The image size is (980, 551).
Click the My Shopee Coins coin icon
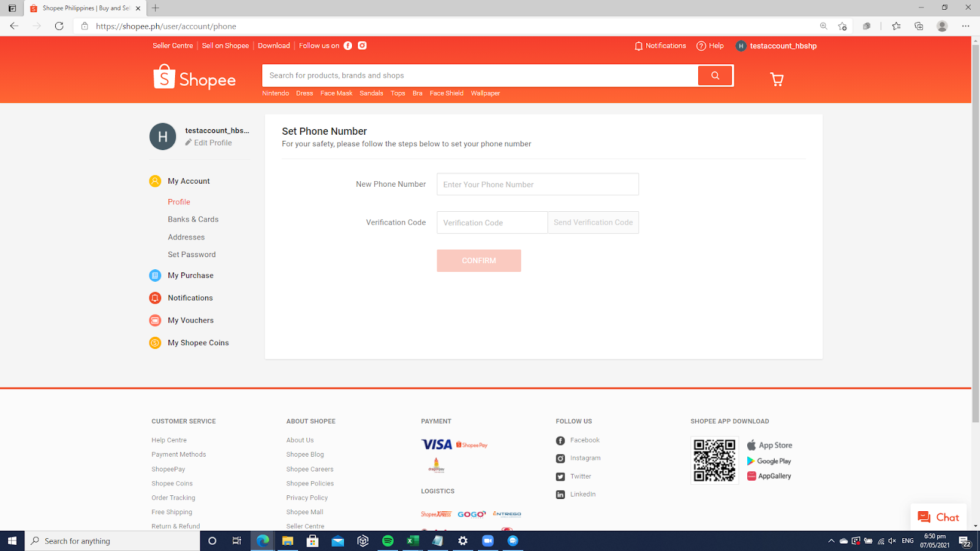pos(155,343)
